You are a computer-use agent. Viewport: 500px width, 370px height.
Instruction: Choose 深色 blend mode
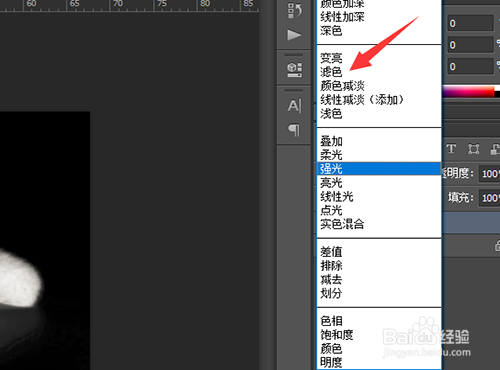click(379, 31)
